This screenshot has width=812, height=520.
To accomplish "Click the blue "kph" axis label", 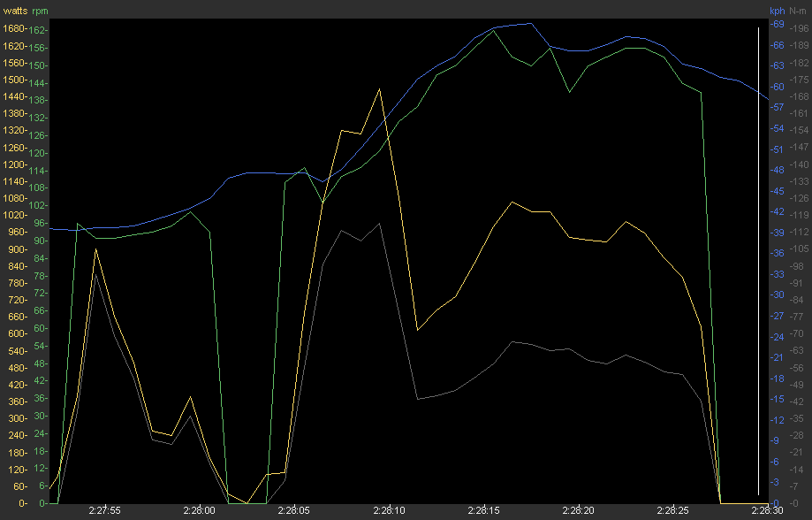I will pos(777,11).
